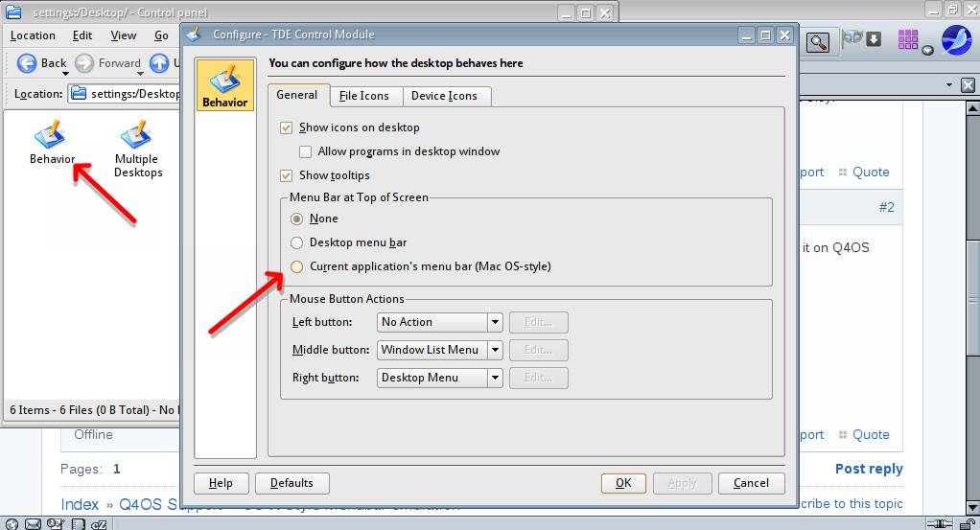Choose the Desktop menu bar radio option
The image size is (980, 530).
coord(297,242)
